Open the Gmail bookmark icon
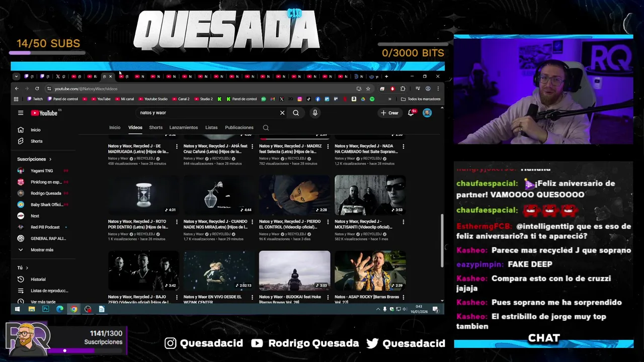 [x=273, y=99]
